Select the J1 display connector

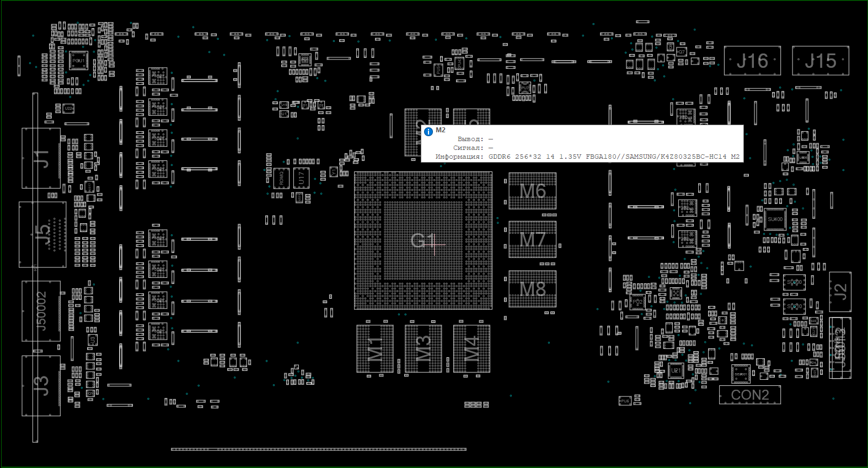pyautogui.click(x=41, y=158)
